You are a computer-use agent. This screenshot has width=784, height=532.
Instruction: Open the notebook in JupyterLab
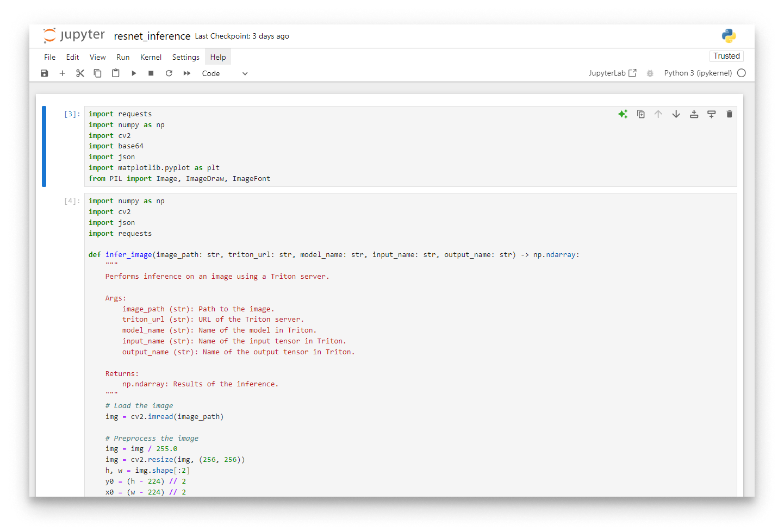click(613, 73)
